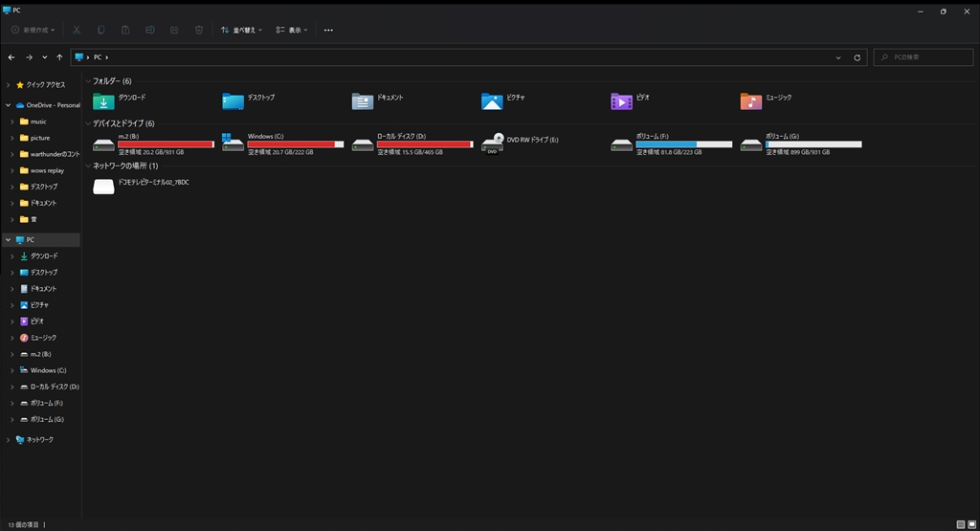Viewport: 980px width, 531px height.
Task: Click the PC segment in address bar
Action: (x=98, y=57)
